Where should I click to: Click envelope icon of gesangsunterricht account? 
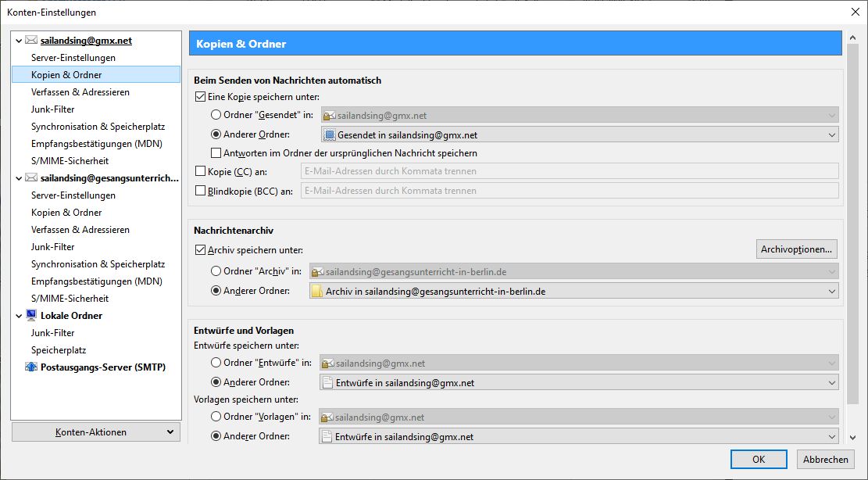coord(31,177)
